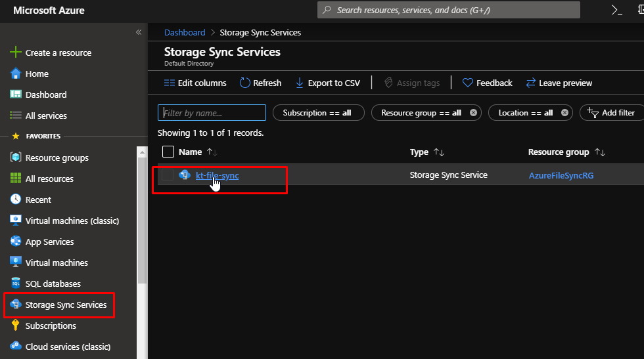The height and width of the screenshot is (359, 644).
Task: Select the Resource groups menu label
Action: [57, 158]
